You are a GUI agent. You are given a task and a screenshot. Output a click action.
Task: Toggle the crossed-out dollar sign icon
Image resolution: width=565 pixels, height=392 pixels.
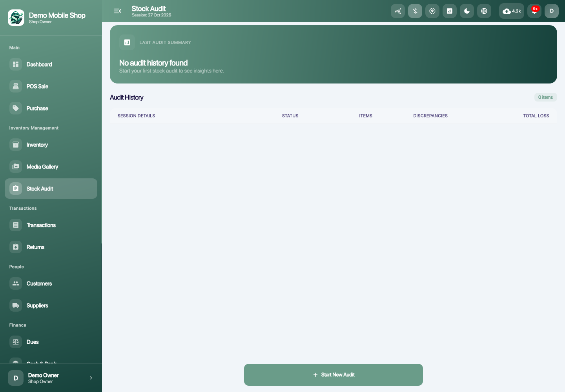click(x=415, y=11)
